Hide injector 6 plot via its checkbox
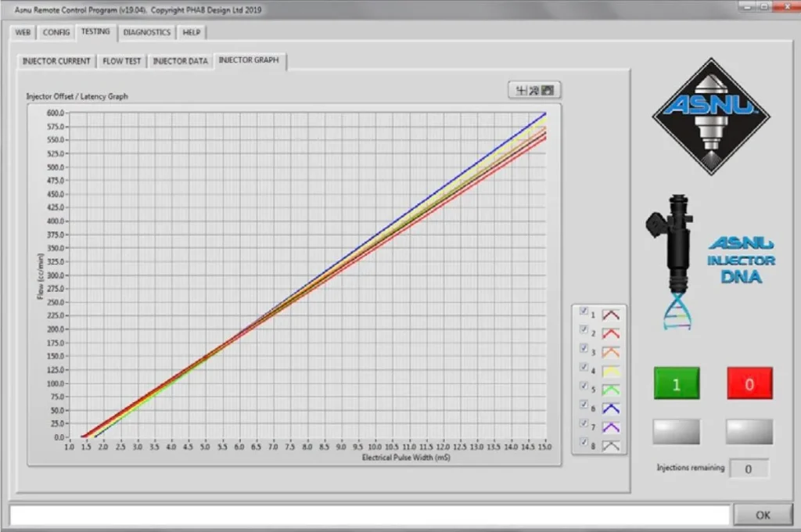Screen dimensions: 801x532 point(584,404)
